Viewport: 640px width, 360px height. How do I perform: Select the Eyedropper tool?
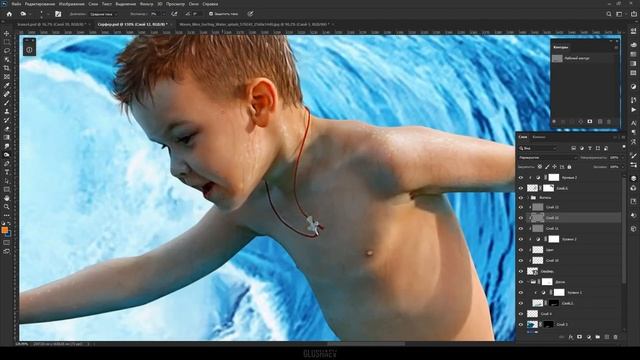(7, 85)
